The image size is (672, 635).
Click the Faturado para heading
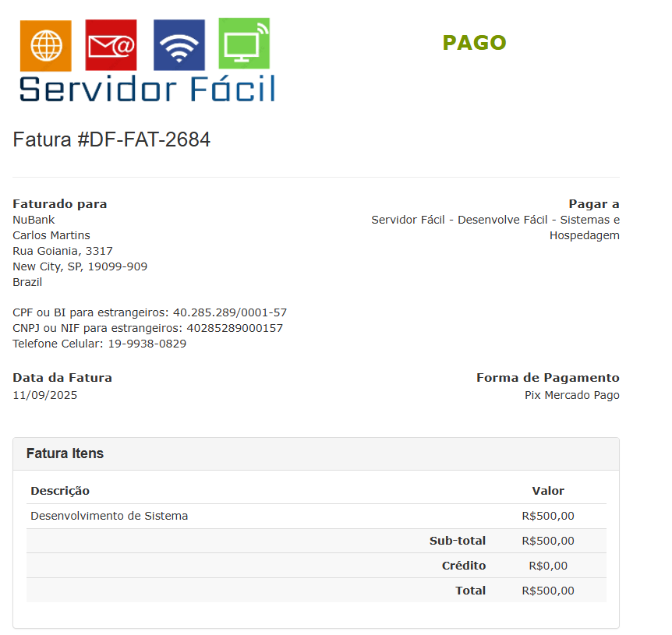point(59,204)
